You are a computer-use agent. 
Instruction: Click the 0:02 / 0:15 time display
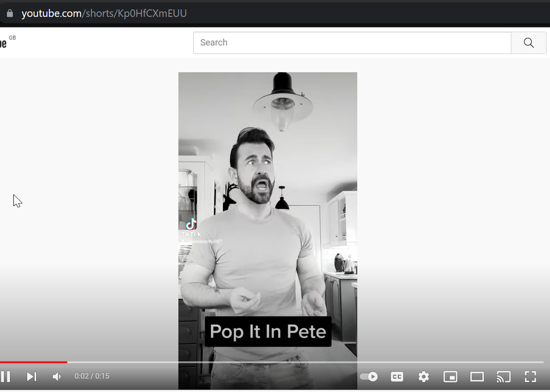click(92, 377)
